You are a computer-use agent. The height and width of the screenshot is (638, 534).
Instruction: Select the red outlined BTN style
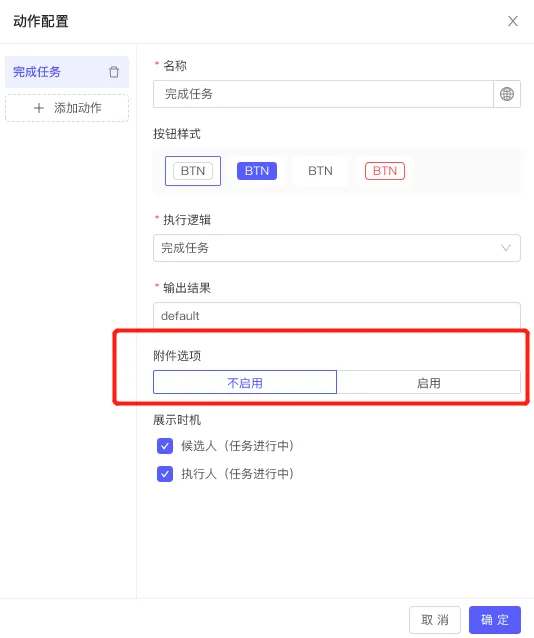click(x=385, y=171)
